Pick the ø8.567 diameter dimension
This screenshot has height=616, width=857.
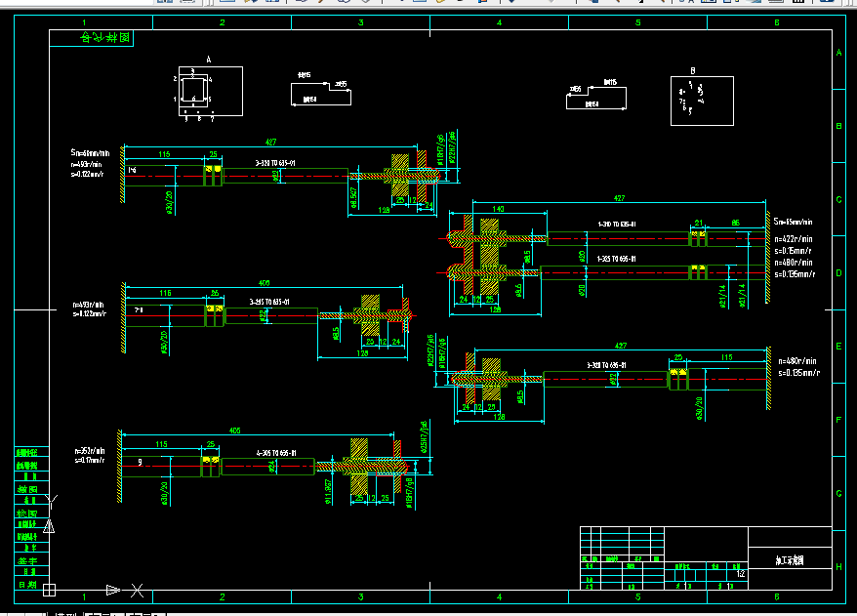point(353,198)
